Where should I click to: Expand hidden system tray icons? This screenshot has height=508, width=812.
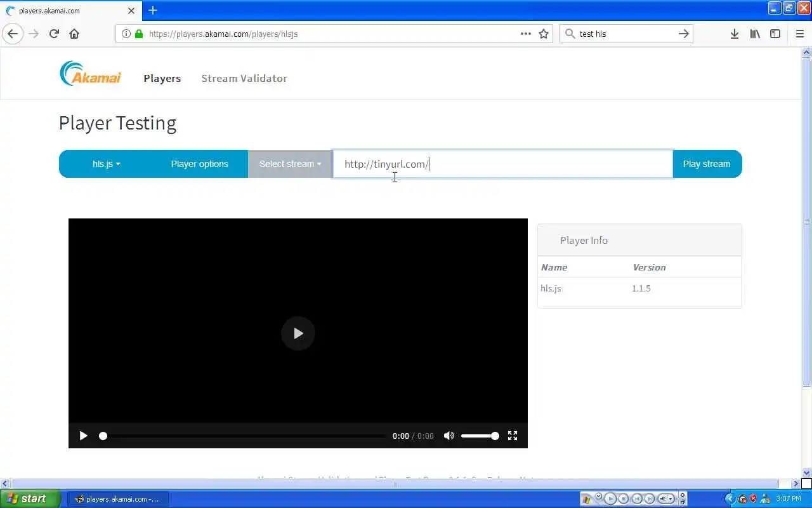(x=730, y=499)
